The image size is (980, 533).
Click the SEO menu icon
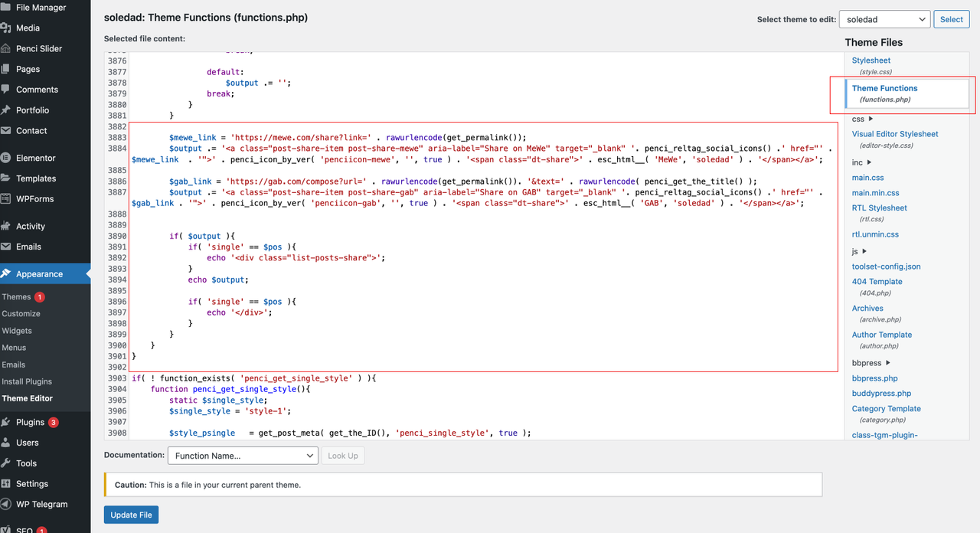(x=6, y=529)
